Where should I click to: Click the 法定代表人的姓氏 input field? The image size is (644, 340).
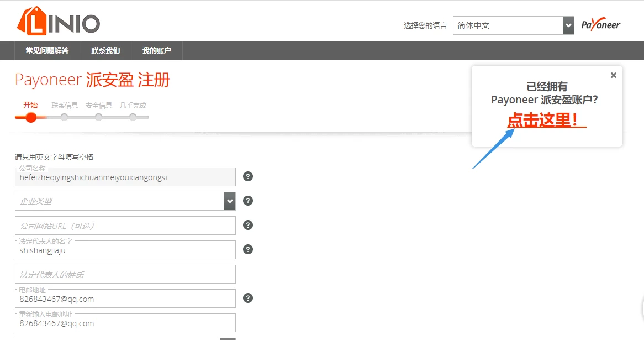click(125, 274)
